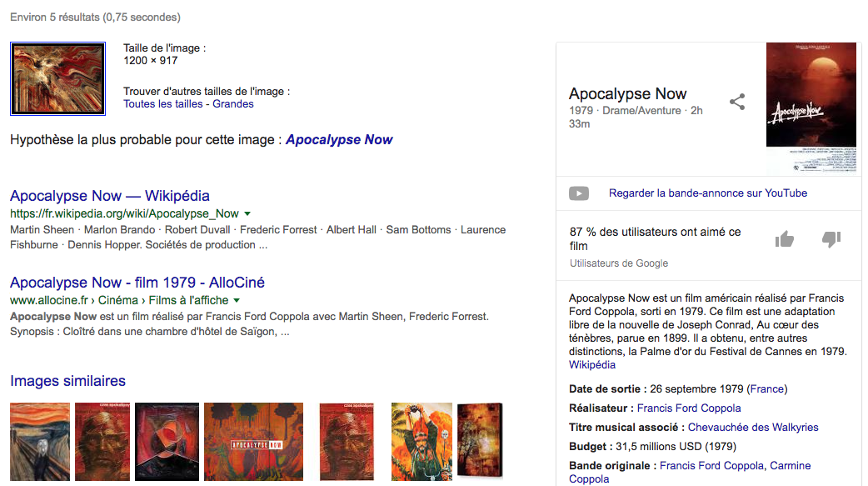Click the 'Francis Ford Coppola' Réalisateur link
The height and width of the screenshot is (486, 868).
tap(689, 408)
